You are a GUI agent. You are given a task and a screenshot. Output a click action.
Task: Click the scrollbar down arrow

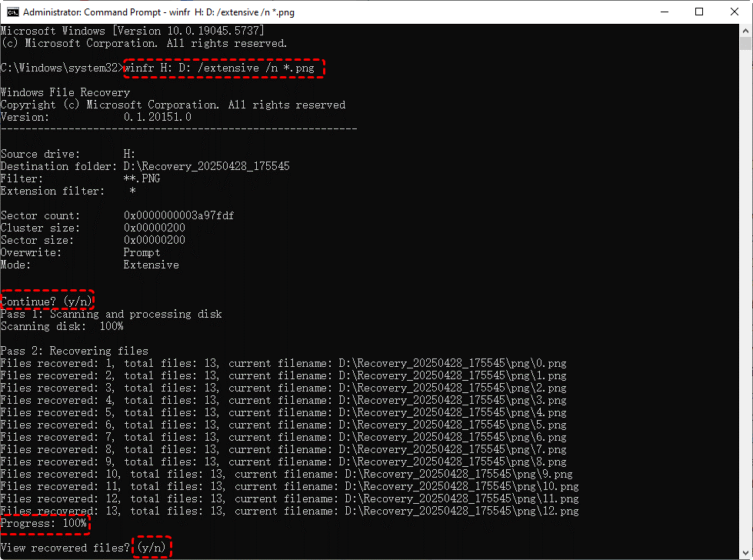pos(746,553)
